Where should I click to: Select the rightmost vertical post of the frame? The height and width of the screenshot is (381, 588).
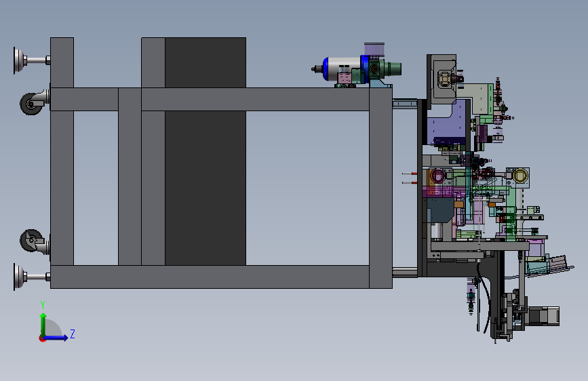tap(380, 188)
